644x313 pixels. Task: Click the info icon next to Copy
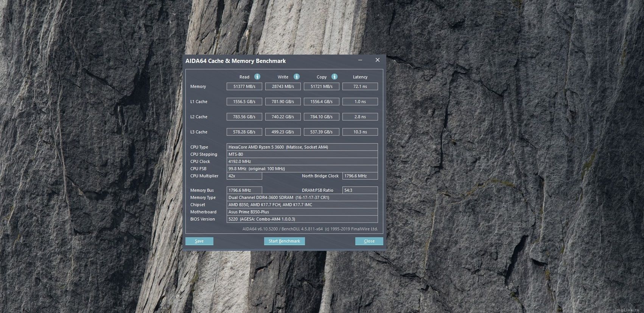tap(334, 77)
